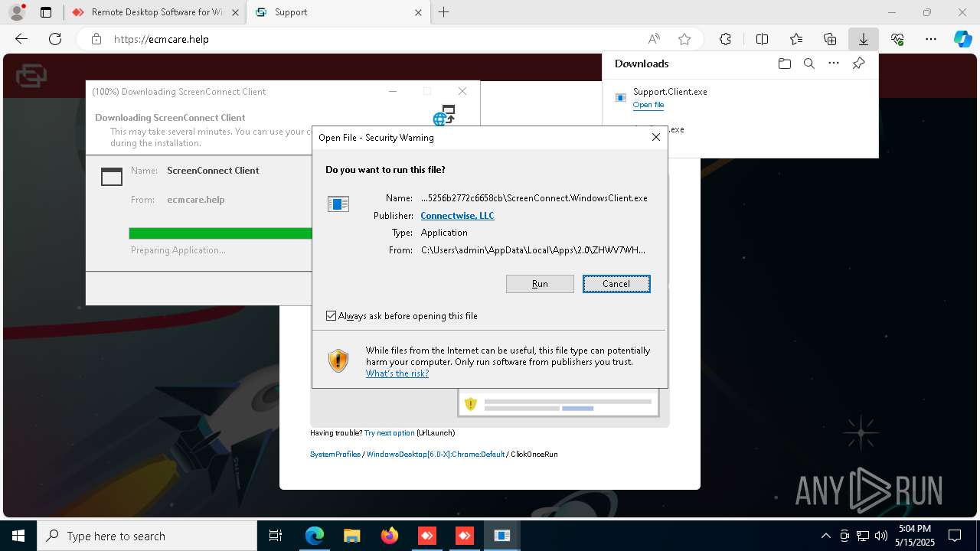Open the downloads folder icon
Screen dimensions: 980x551
coord(784,64)
